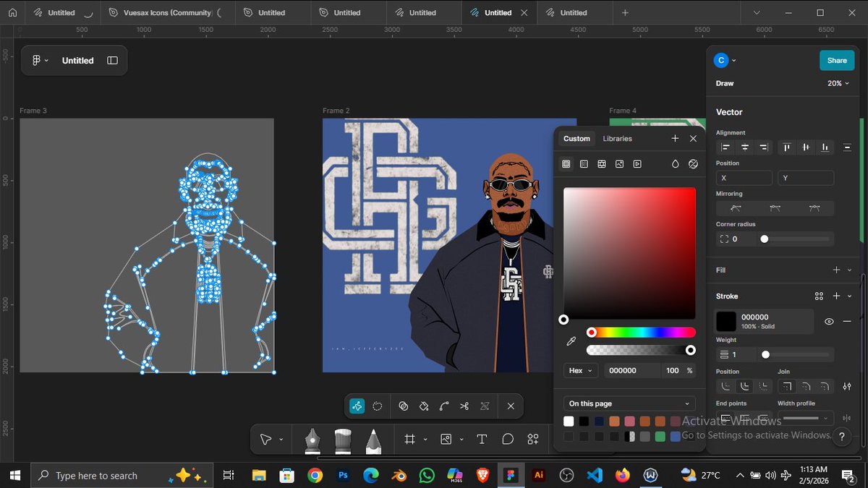Add a fill with plus button
This screenshot has height=488, width=868.
836,270
